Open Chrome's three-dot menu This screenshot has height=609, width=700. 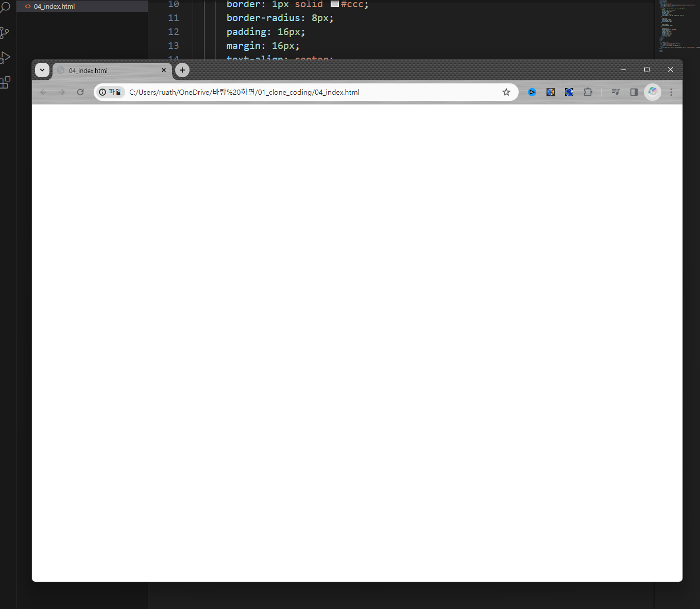(671, 92)
